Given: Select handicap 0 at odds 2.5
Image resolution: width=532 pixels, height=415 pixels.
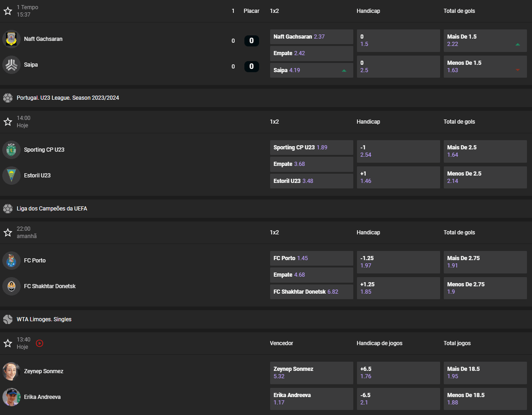Looking at the screenshot, I should pos(398,67).
